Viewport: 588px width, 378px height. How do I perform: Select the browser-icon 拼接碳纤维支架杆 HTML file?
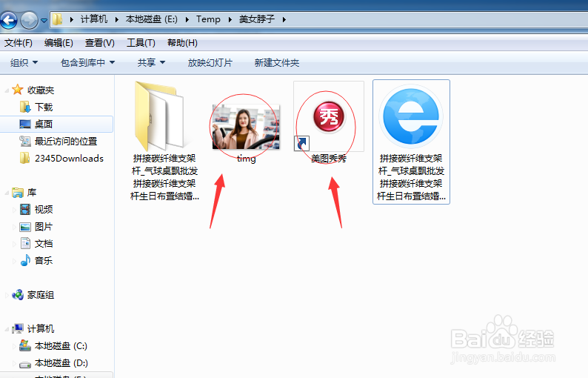coord(411,142)
